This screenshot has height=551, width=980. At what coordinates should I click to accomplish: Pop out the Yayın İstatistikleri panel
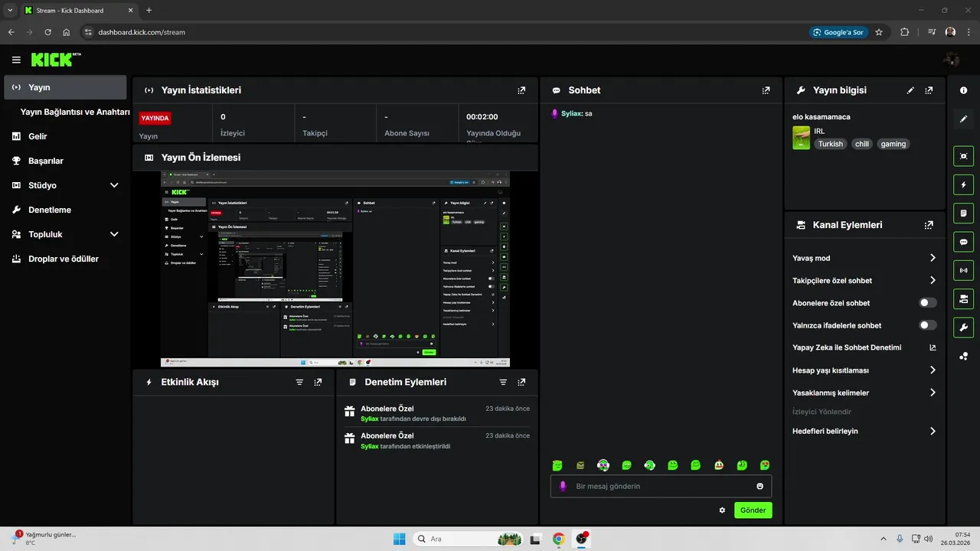point(521,90)
